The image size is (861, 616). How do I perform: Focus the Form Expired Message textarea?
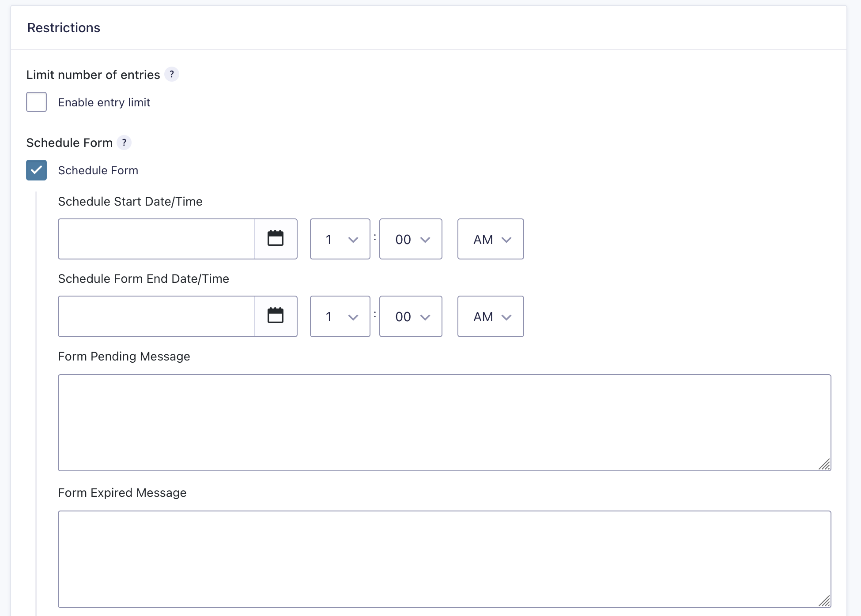tap(444, 559)
